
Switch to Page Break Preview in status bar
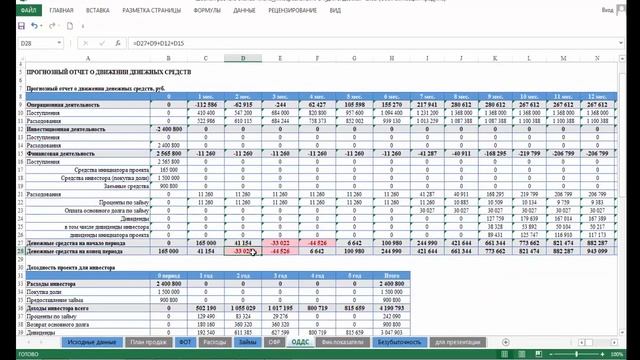tap(538, 354)
